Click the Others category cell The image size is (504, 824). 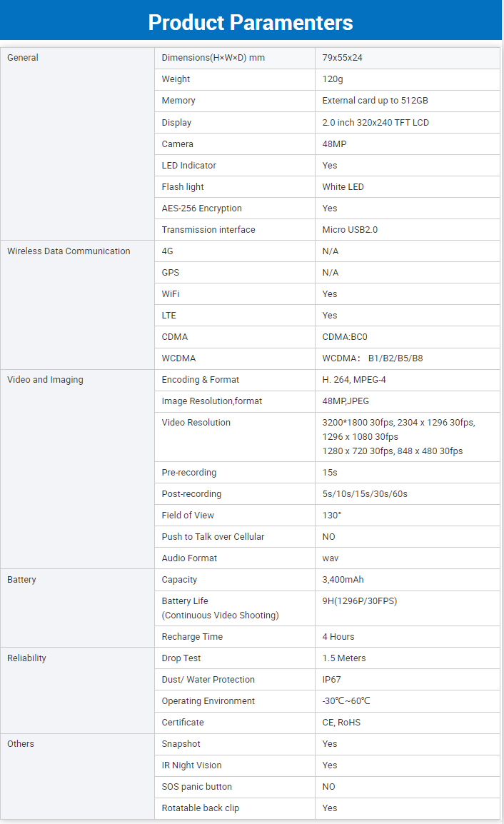(x=21, y=744)
